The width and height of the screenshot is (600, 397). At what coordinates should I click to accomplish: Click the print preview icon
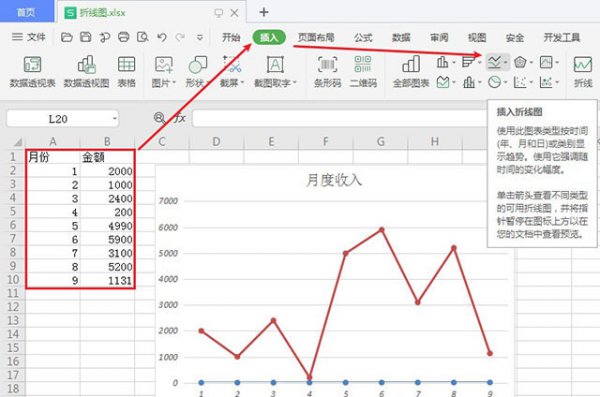(x=143, y=37)
